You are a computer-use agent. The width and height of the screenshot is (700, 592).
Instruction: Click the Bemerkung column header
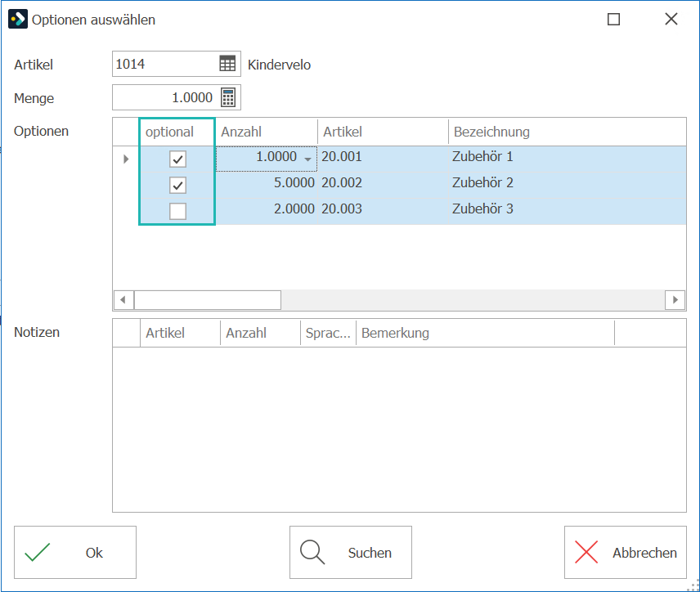(485, 333)
